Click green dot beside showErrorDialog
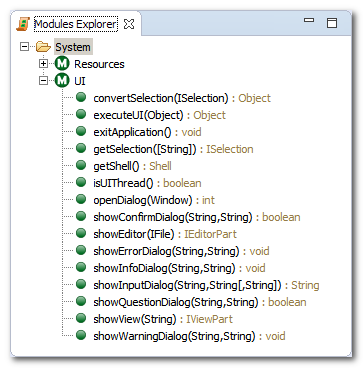363x368 pixels. (x=81, y=250)
